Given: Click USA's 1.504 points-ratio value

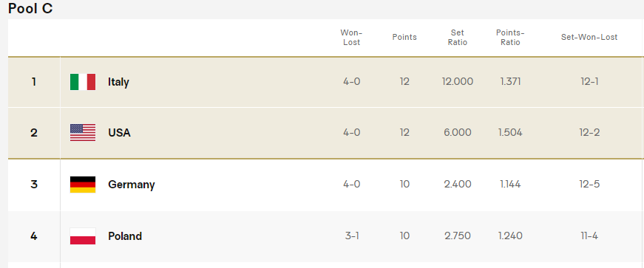Looking at the screenshot, I should click(510, 133).
